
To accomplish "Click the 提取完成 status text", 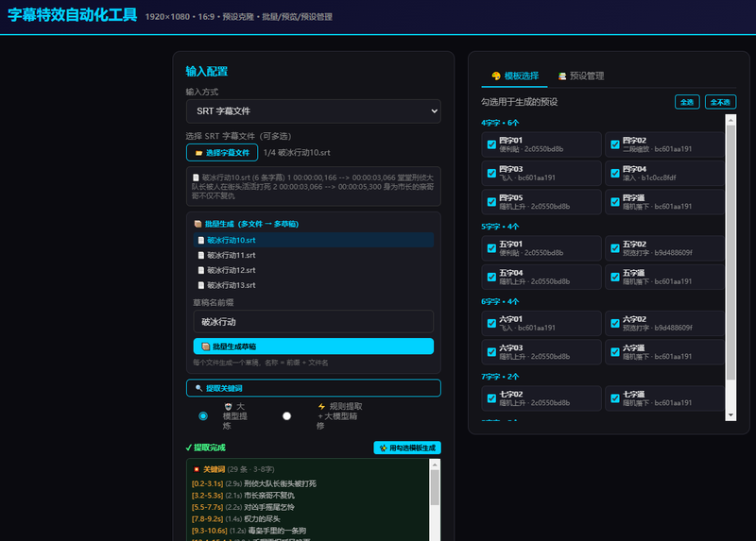I will click(206, 448).
